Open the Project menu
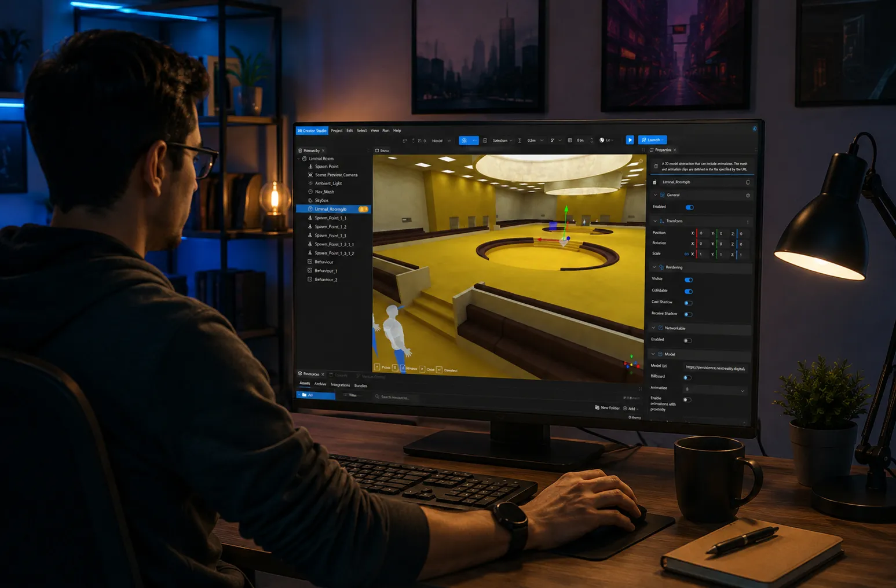 pos(337,131)
